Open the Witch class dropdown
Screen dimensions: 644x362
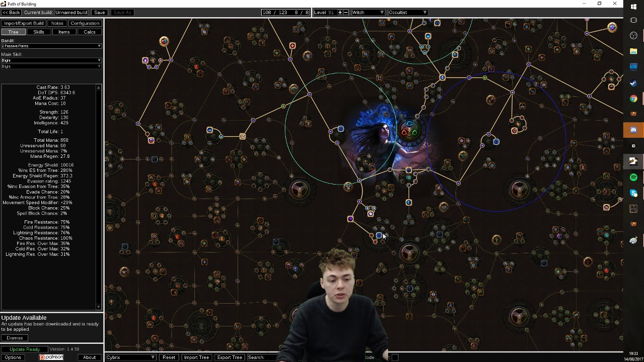coord(368,12)
